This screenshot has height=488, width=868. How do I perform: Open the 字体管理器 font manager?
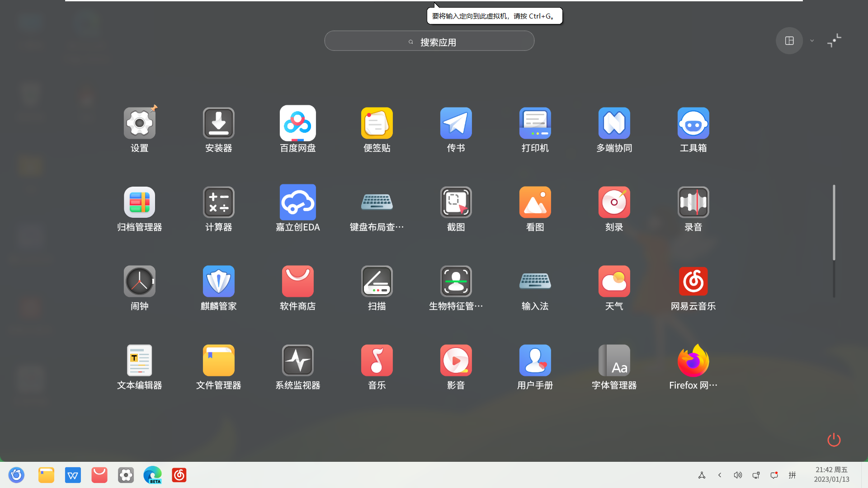click(x=614, y=361)
